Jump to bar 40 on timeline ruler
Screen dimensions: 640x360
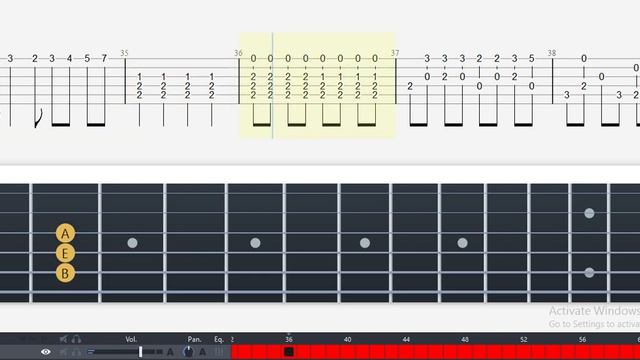[x=347, y=339]
